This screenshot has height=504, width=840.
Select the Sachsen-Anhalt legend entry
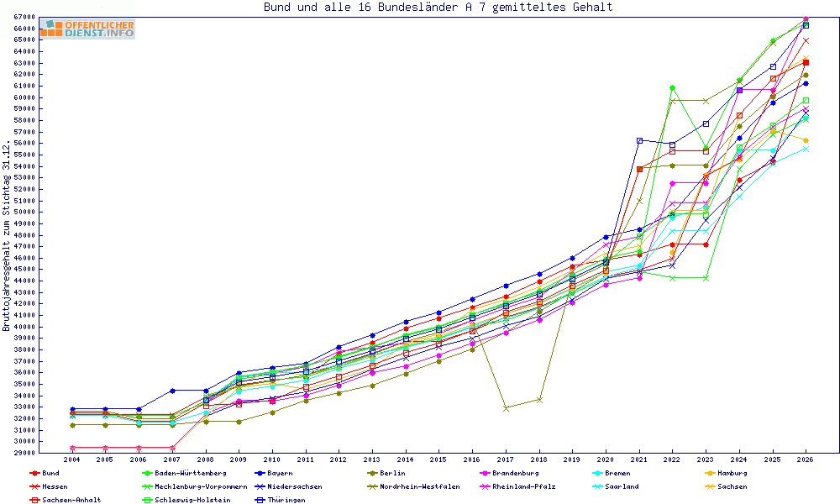65,501
